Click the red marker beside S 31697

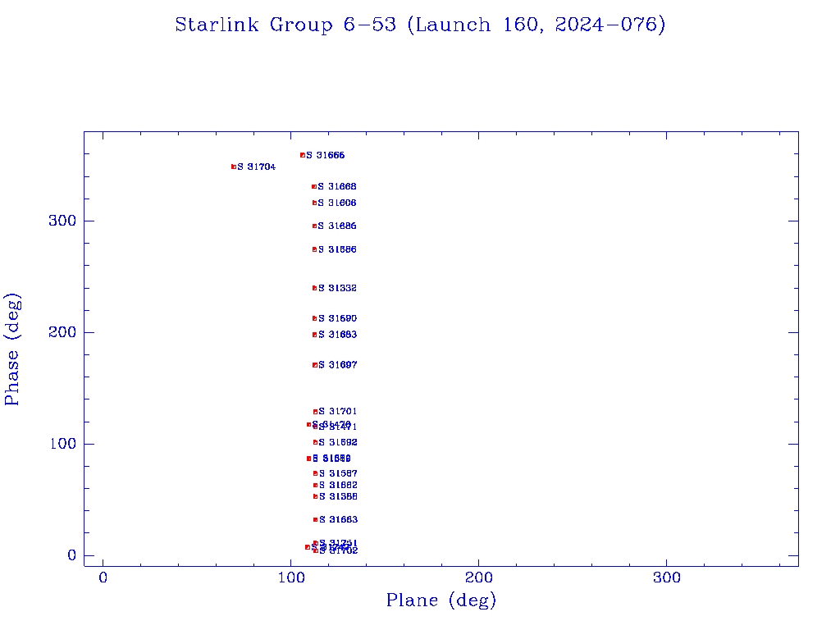(x=314, y=365)
